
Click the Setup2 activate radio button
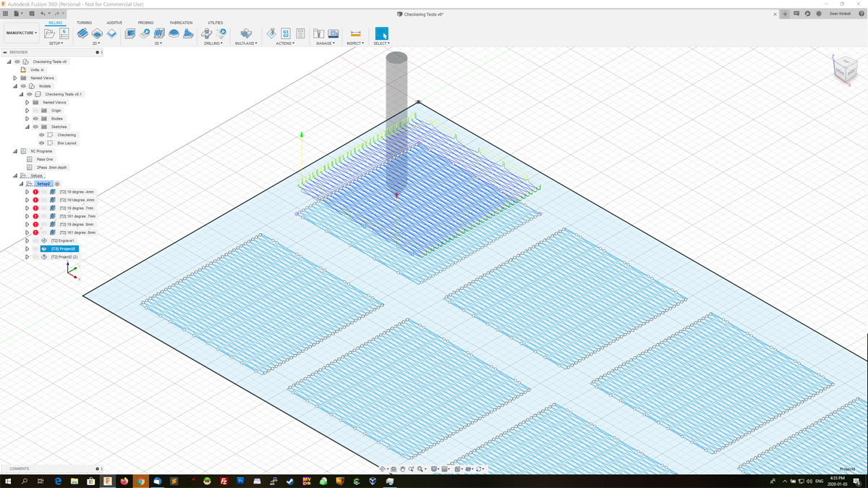[x=57, y=184]
